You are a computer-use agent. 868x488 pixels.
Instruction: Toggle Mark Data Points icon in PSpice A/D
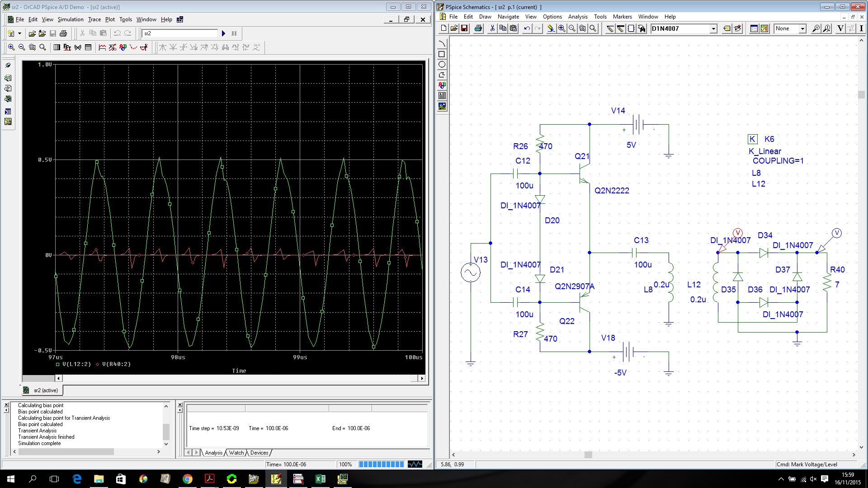coord(133,47)
